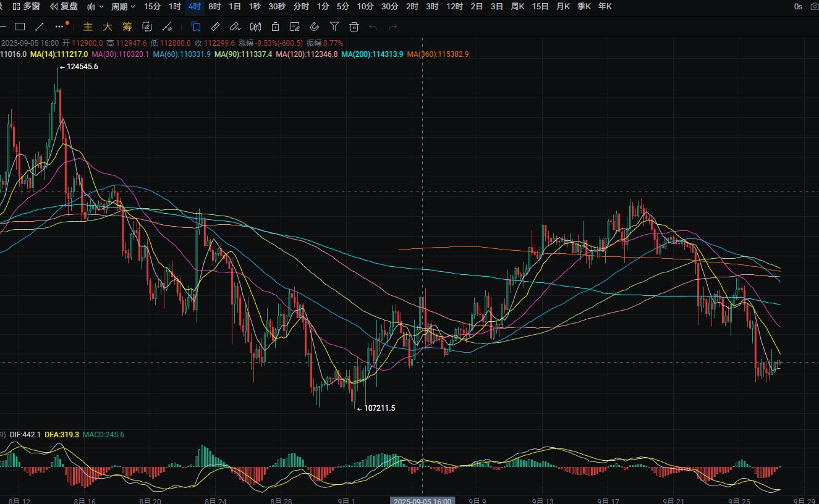
Task: Click the rotate/sync icon after 筹
Action: [x=147, y=27]
